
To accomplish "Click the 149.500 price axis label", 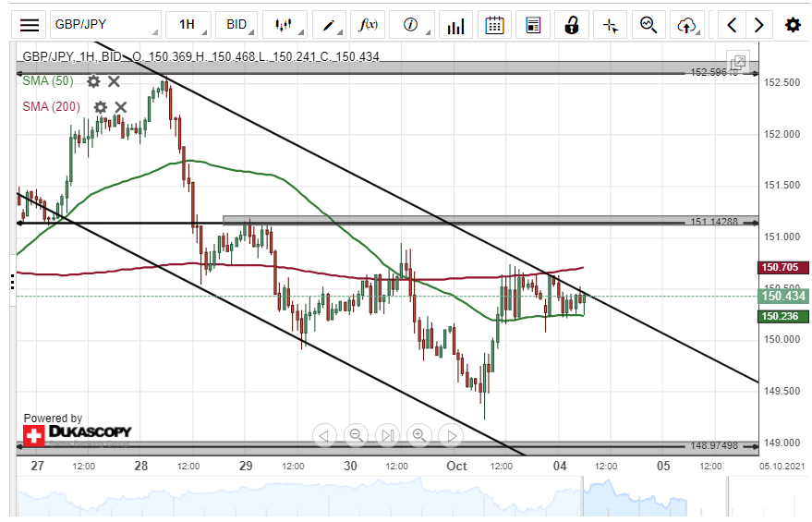I will click(782, 391).
